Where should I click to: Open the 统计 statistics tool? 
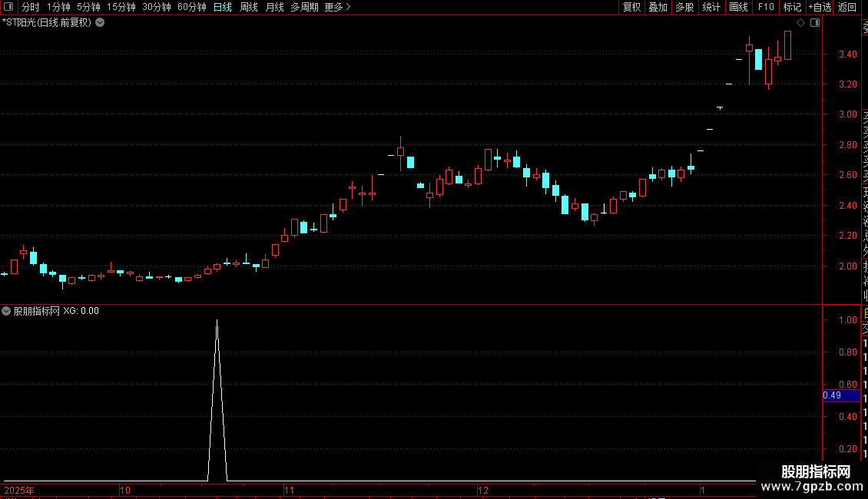click(711, 7)
